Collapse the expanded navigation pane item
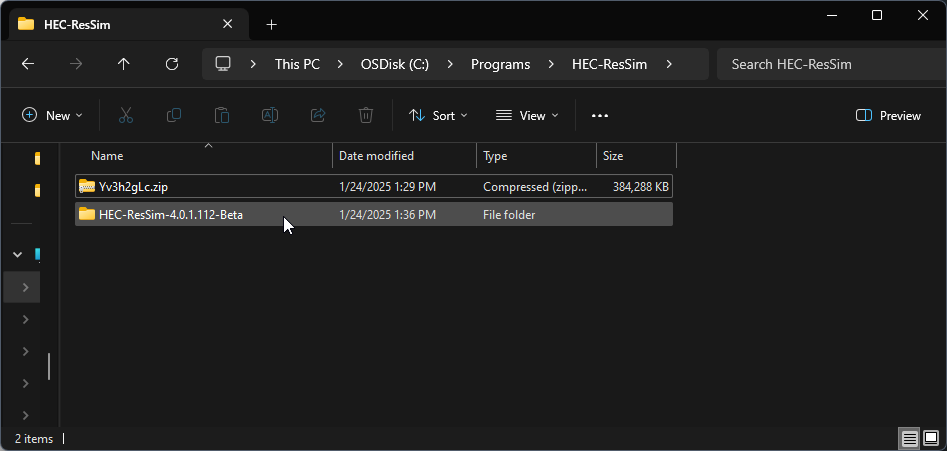The image size is (947, 451). tap(18, 255)
